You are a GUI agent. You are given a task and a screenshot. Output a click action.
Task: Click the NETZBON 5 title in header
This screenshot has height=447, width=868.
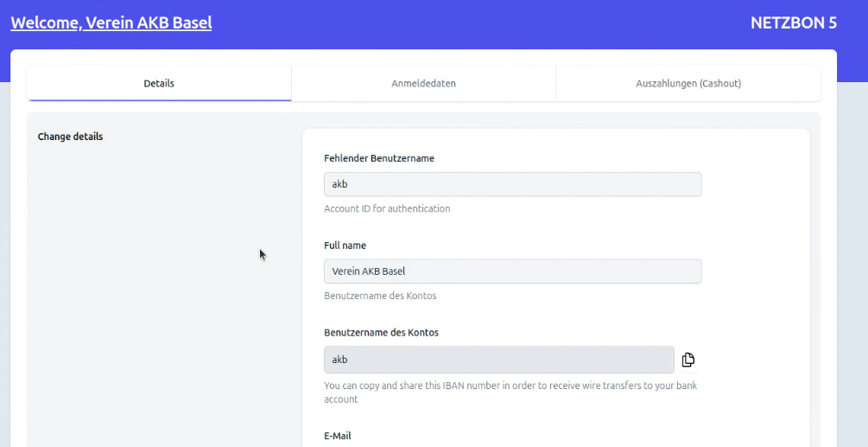pos(793,23)
